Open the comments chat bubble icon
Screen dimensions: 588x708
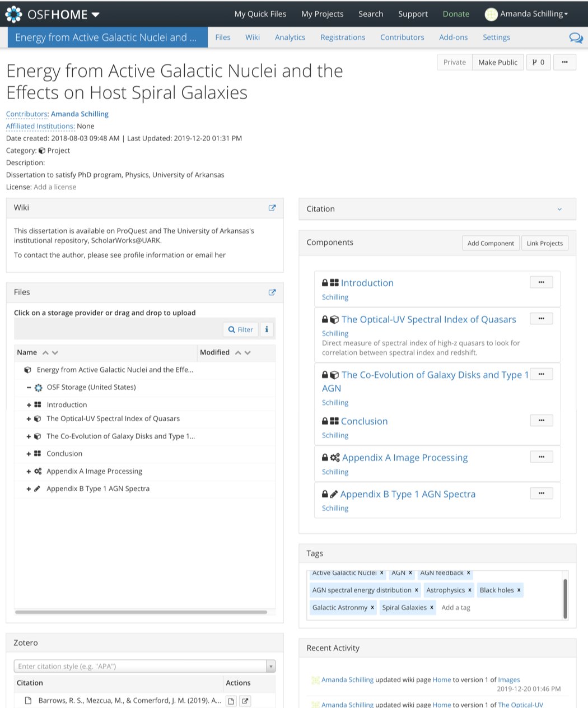576,38
